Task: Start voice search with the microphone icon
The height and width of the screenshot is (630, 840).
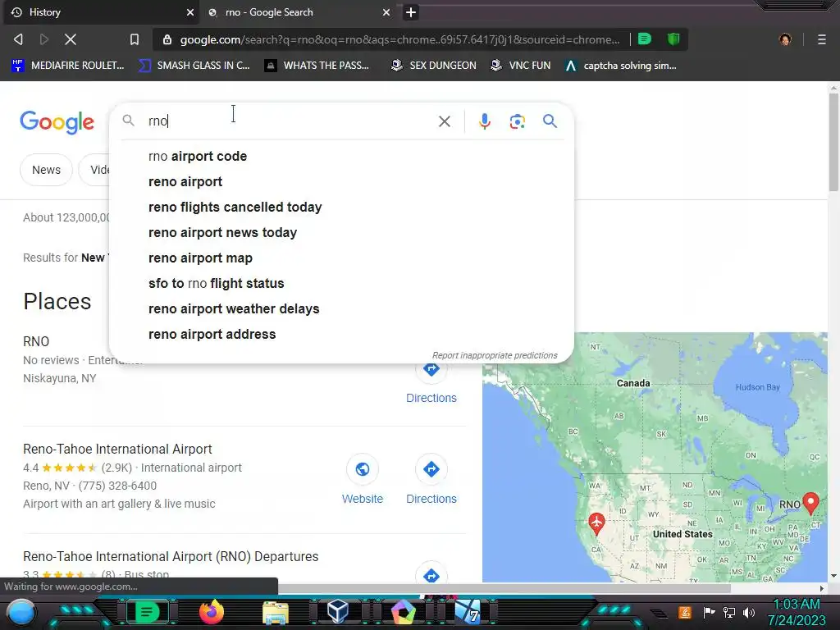Action: (x=484, y=121)
